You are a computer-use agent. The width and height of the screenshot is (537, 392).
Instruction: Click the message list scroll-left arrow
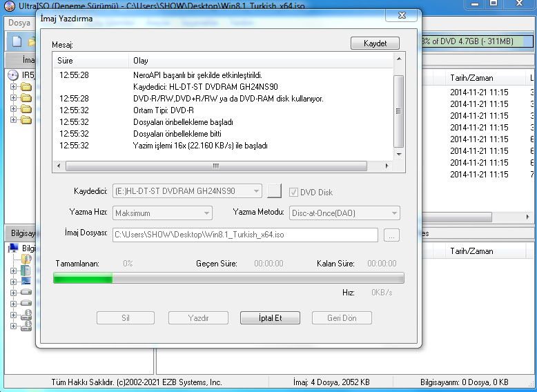59,166
